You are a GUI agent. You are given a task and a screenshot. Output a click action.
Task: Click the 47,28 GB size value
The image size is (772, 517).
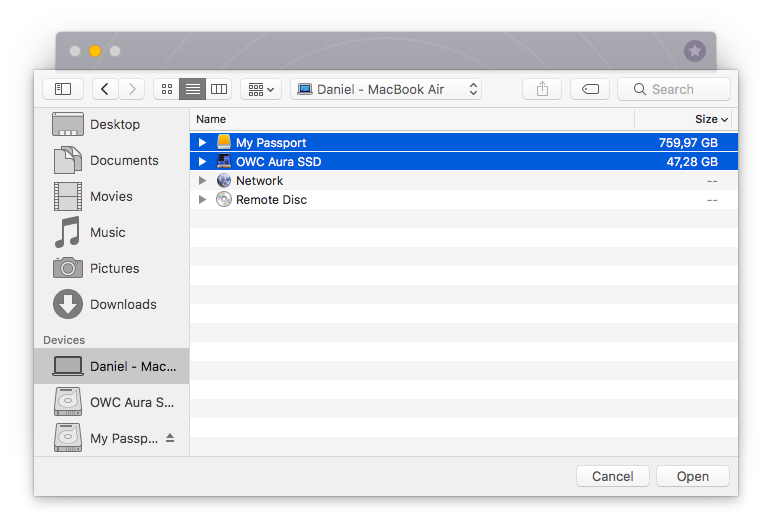[x=692, y=162]
